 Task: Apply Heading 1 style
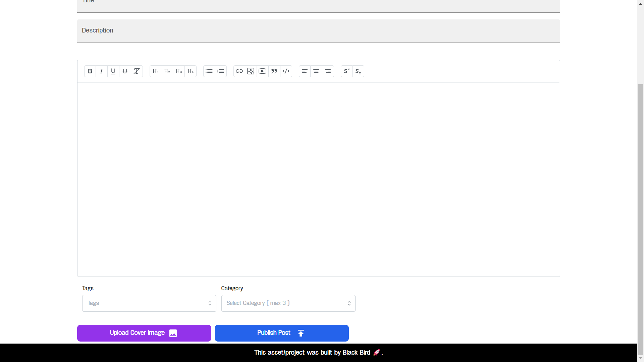pyautogui.click(x=155, y=71)
